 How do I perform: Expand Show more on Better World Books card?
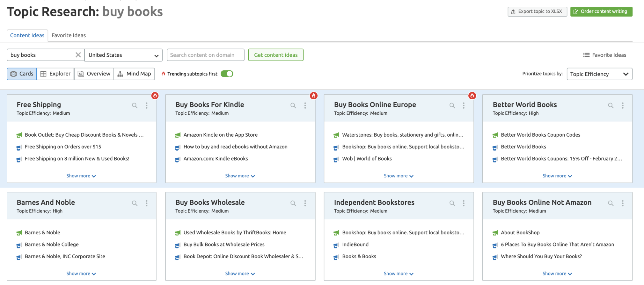pyautogui.click(x=557, y=176)
